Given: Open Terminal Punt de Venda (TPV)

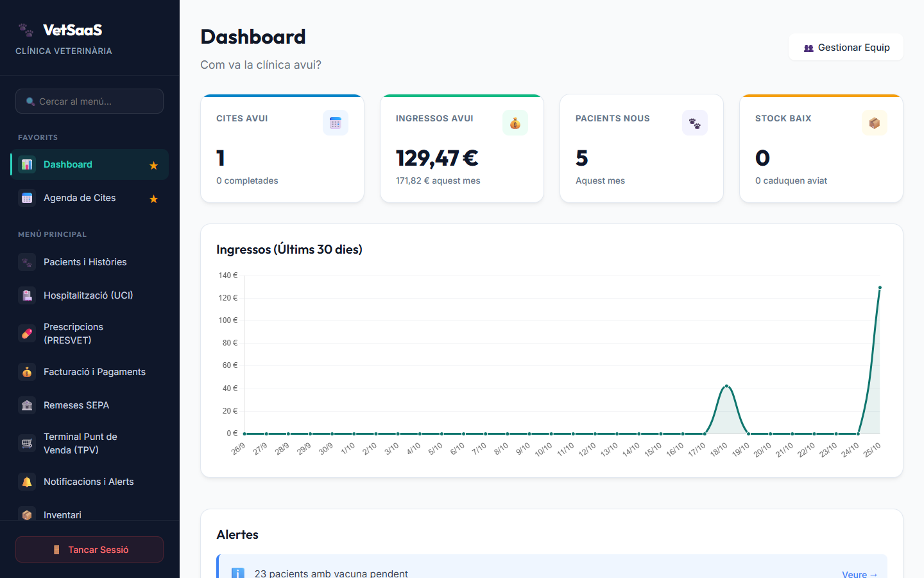Looking at the screenshot, I should tap(90, 443).
